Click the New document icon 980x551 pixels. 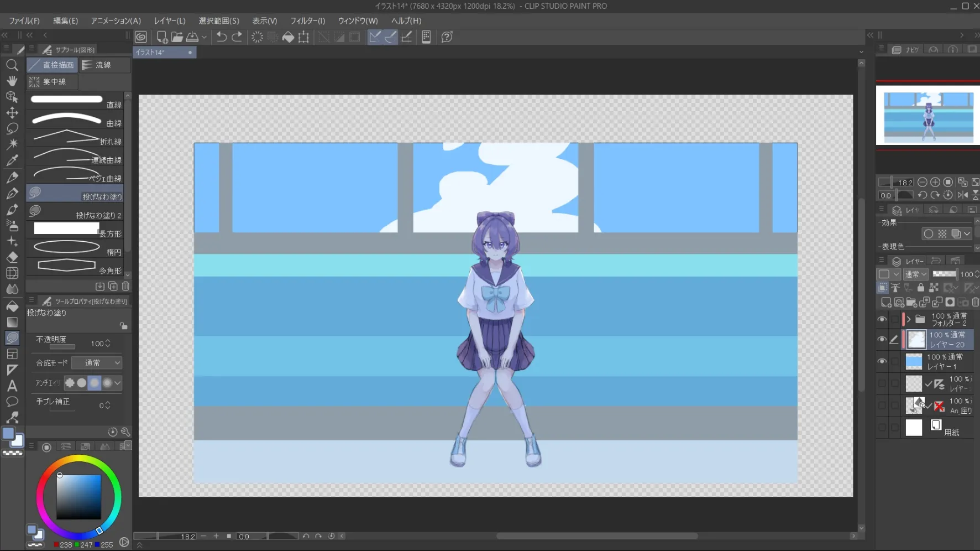161,37
